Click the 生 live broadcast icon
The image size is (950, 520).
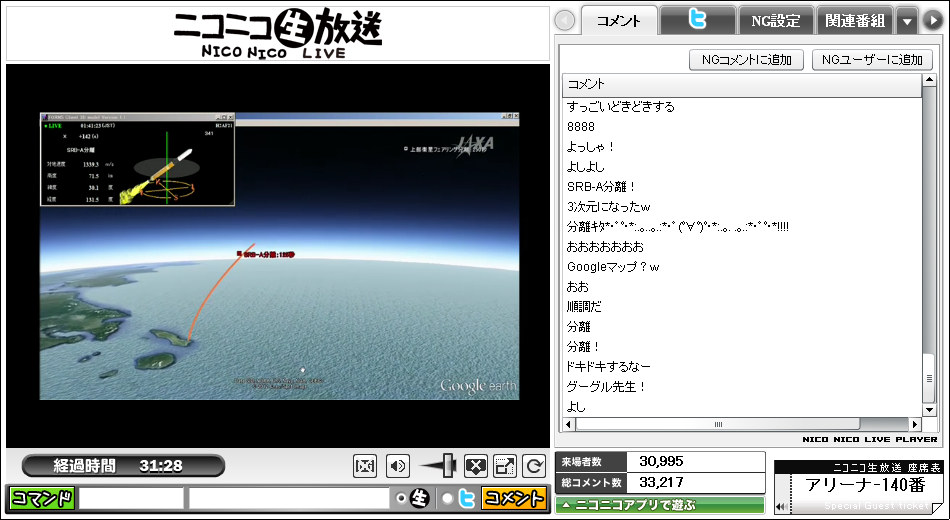pyautogui.click(x=419, y=498)
